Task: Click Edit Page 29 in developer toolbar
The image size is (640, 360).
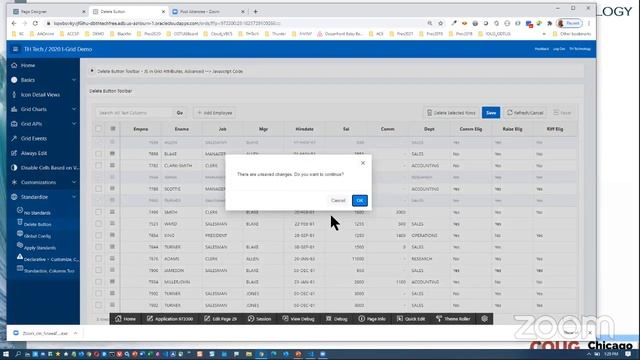Action: 220,319
